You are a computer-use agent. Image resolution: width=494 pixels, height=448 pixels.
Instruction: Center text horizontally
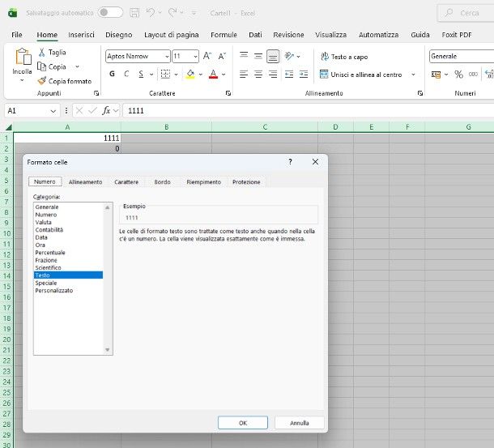tap(258, 75)
